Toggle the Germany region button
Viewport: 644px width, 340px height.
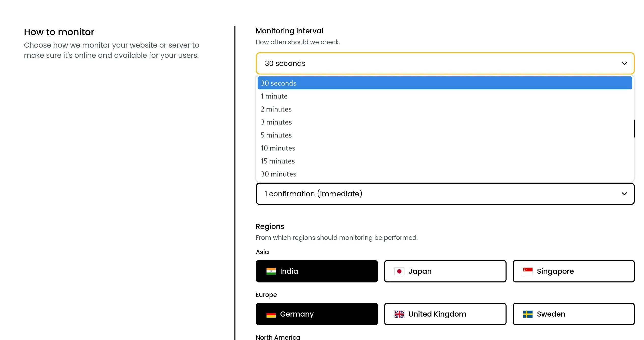tap(317, 314)
